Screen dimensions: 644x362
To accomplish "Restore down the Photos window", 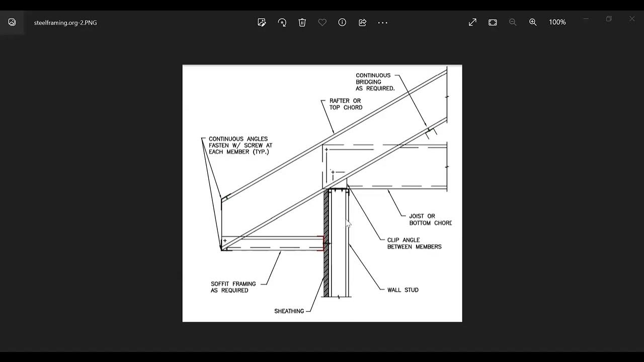I will (x=609, y=19).
